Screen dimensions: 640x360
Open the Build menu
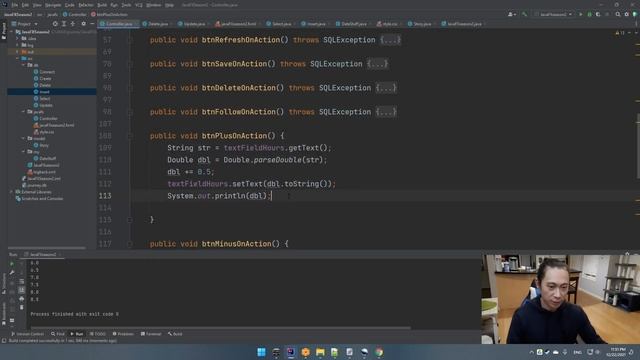pos(102,5)
